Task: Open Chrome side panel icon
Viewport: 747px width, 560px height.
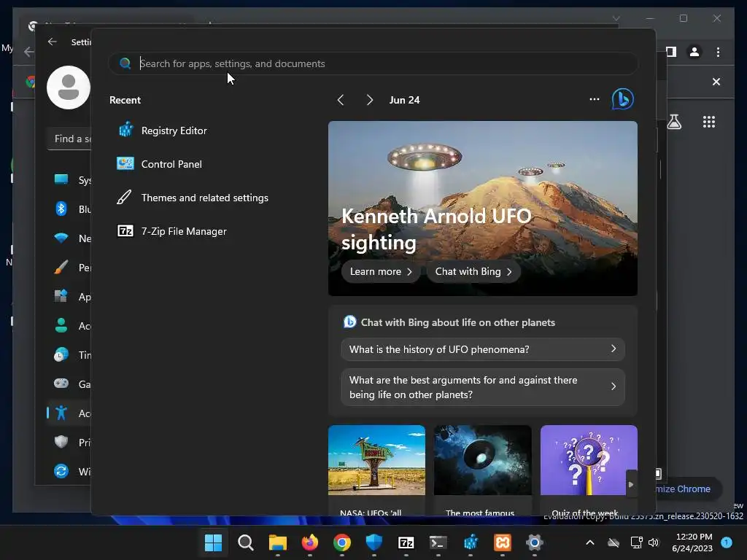Action: [671, 52]
